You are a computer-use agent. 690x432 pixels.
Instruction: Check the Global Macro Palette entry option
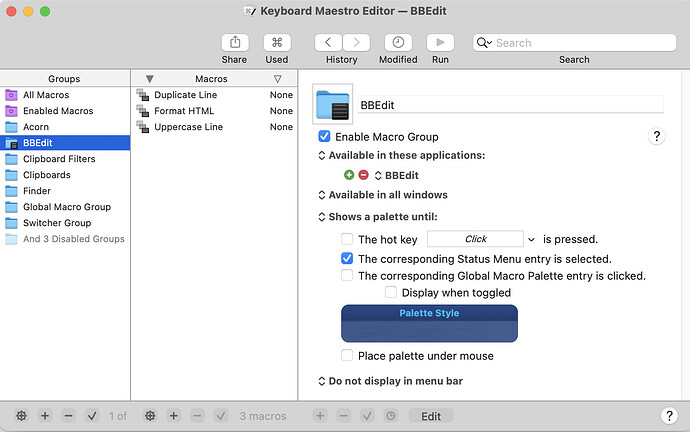pyautogui.click(x=347, y=275)
